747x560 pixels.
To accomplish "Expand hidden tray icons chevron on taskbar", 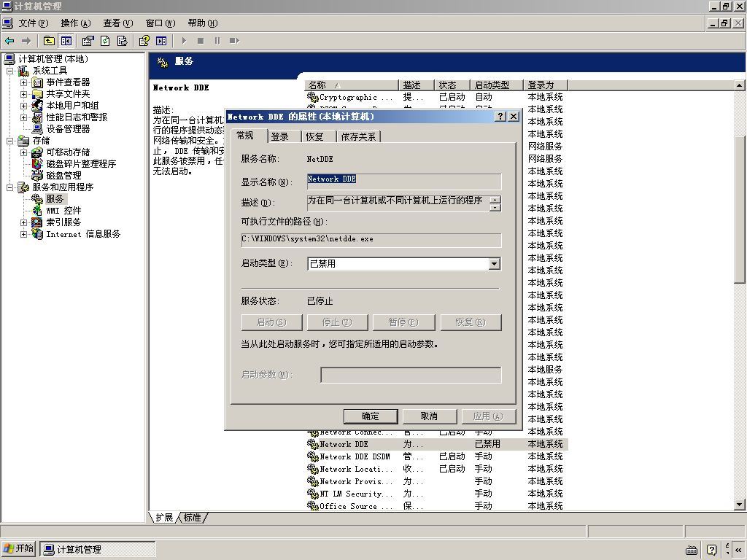I will (738, 550).
